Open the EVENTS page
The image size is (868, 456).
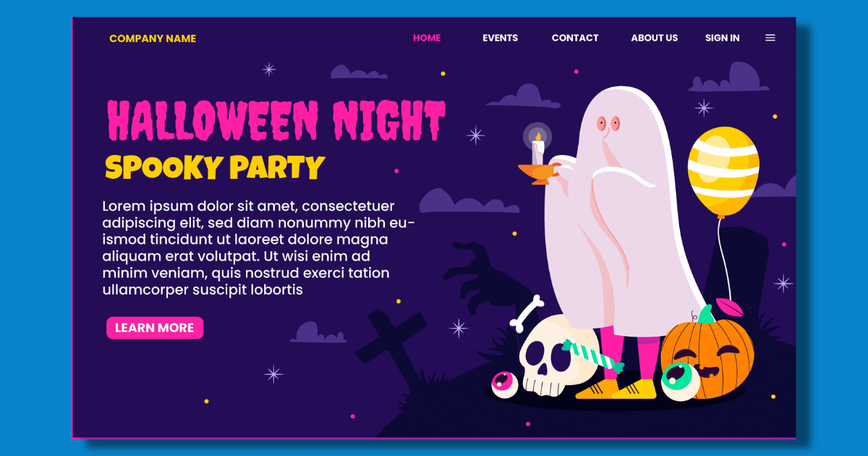click(501, 38)
